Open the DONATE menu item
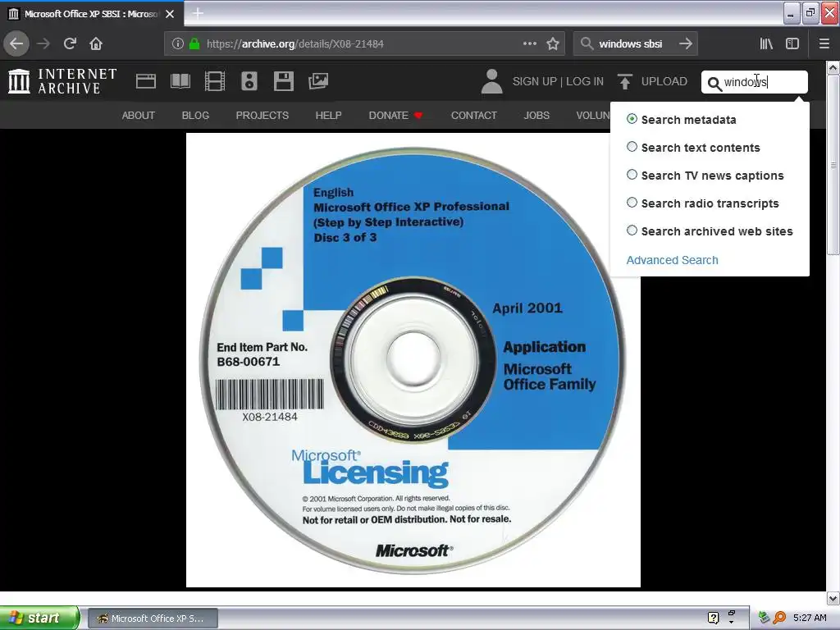 click(x=395, y=115)
